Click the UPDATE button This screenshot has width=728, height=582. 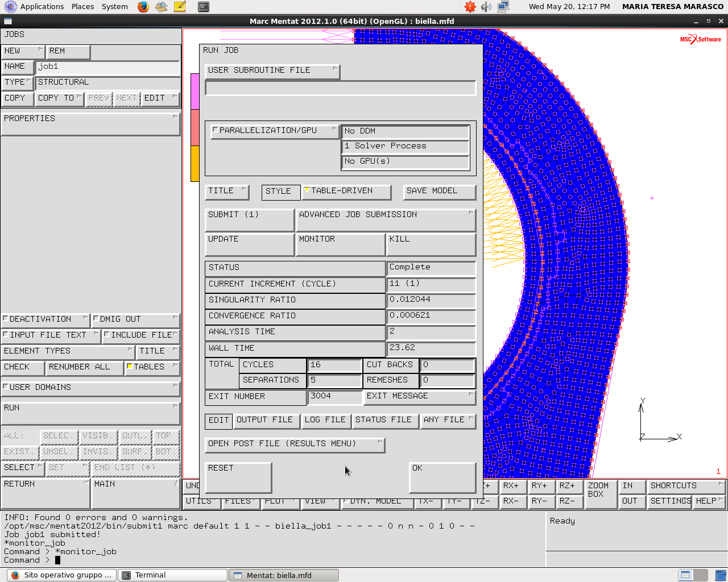pyautogui.click(x=249, y=244)
